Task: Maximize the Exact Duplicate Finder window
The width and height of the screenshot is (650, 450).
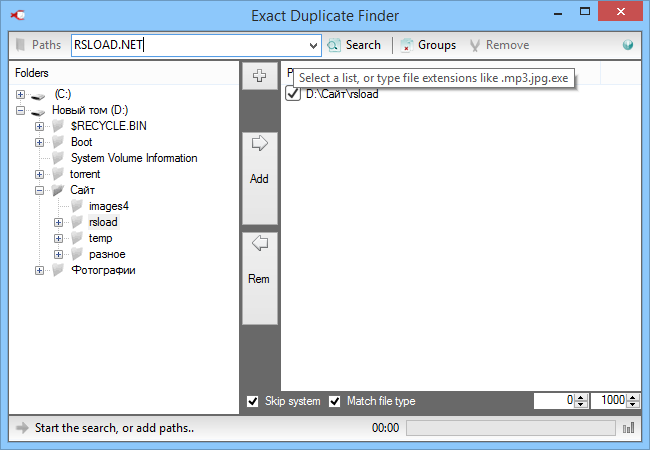Action: coord(585,12)
